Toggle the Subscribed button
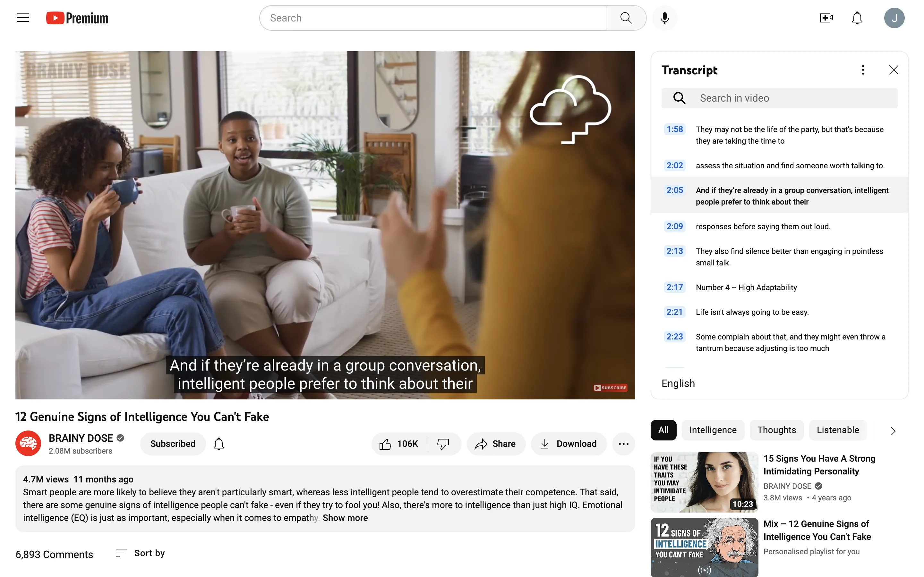 point(173,444)
